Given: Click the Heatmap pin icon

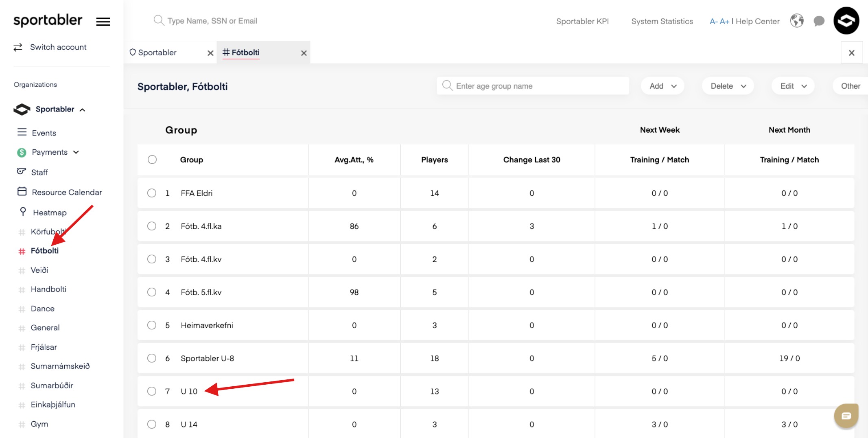Looking at the screenshot, I should point(23,212).
